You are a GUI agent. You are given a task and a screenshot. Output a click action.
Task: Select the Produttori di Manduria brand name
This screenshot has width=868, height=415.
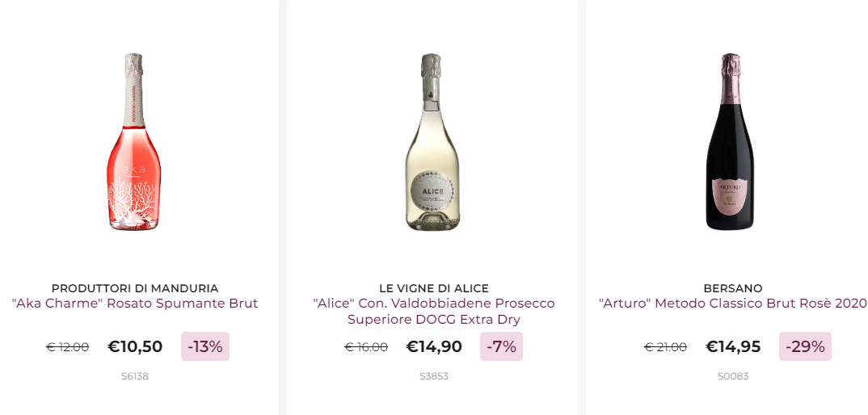(x=135, y=288)
